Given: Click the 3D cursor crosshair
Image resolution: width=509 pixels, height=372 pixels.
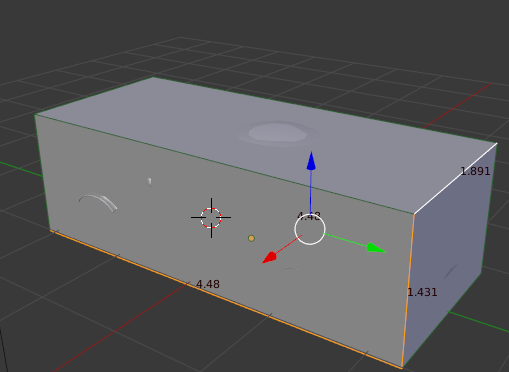Looking at the screenshot, I should (x=211, y=218).
